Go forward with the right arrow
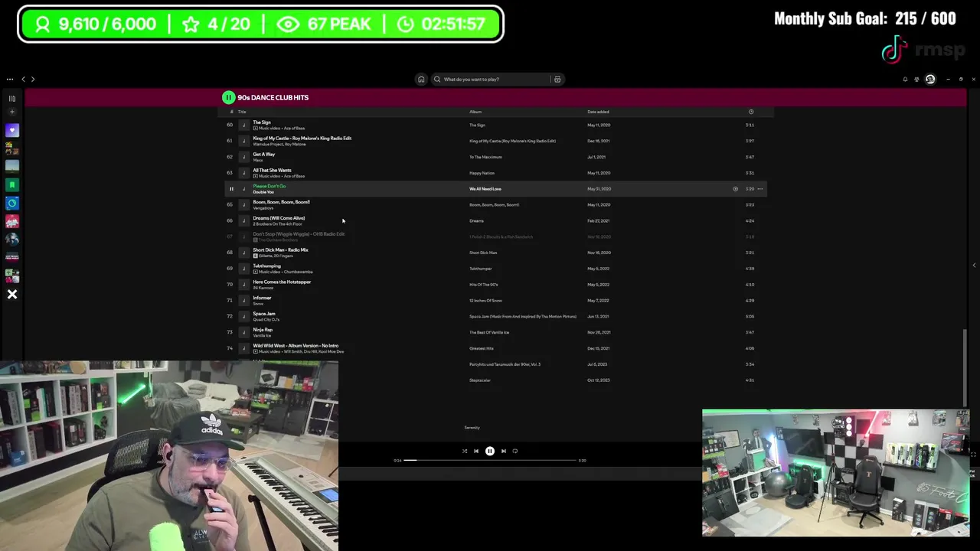 (33, 79)
